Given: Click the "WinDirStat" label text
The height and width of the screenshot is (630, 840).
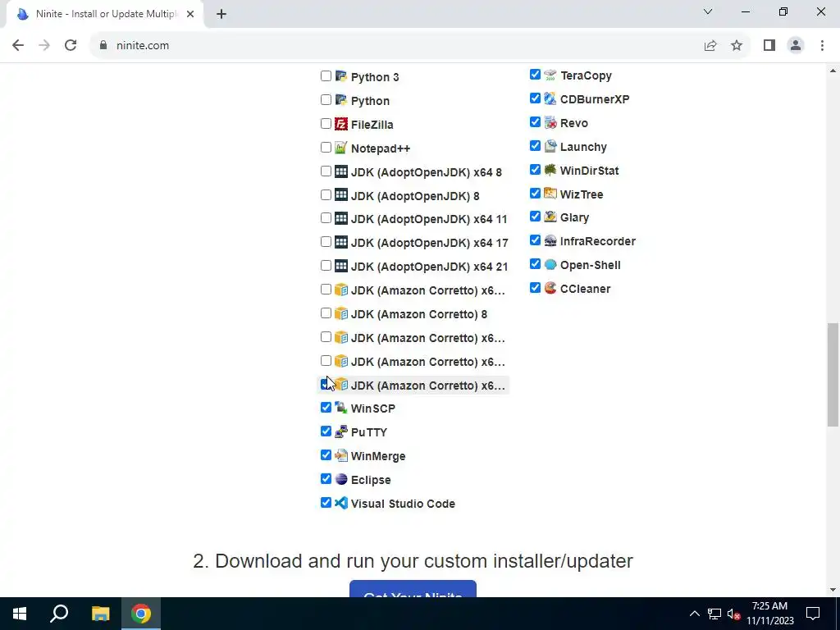Looking at the screenshot, I should click(x=589, y=171).
